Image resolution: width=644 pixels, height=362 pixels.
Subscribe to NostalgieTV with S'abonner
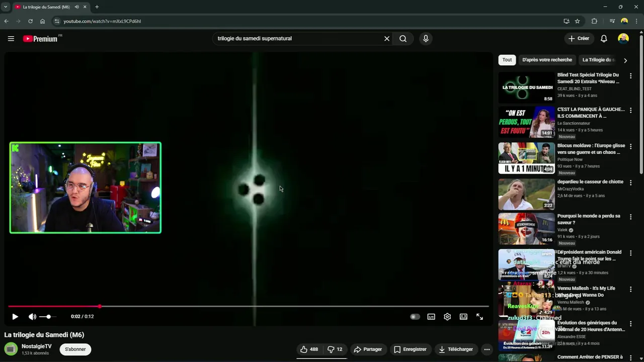point(75,349)
